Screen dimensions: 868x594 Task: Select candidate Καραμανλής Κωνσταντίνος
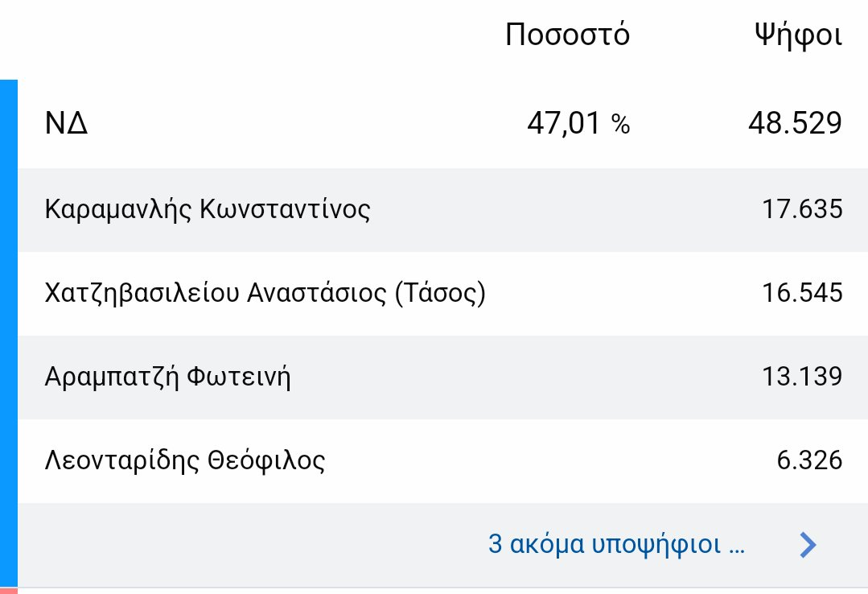pyautogui.click(x=208, y=210)
